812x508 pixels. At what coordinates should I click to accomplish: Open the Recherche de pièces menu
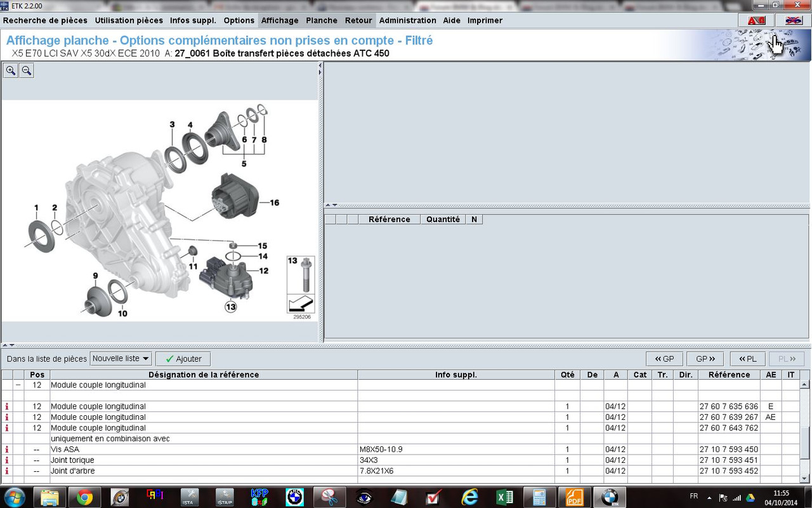(45, 20)
